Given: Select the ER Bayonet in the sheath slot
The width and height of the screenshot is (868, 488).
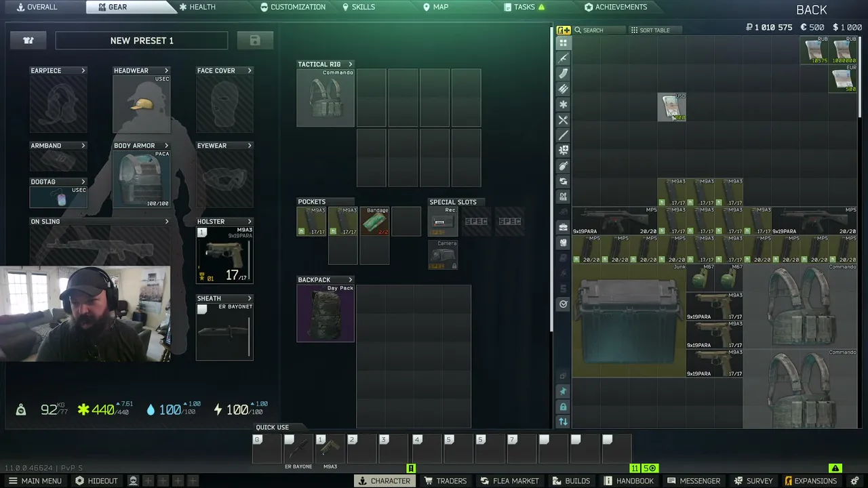Looking at the screenshot, I should click(x=224, y=331).
